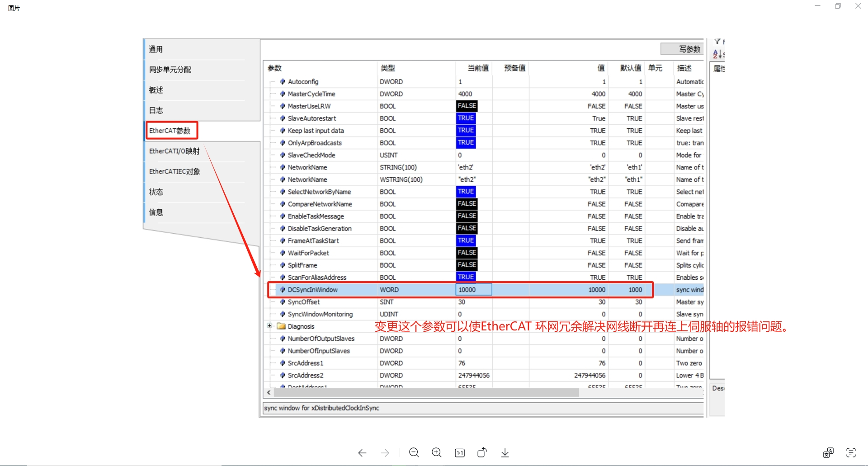This screenshot has width=868, height=466.
Task: Click the zoom out magnifier icon
Action: (x=414, y=453)
